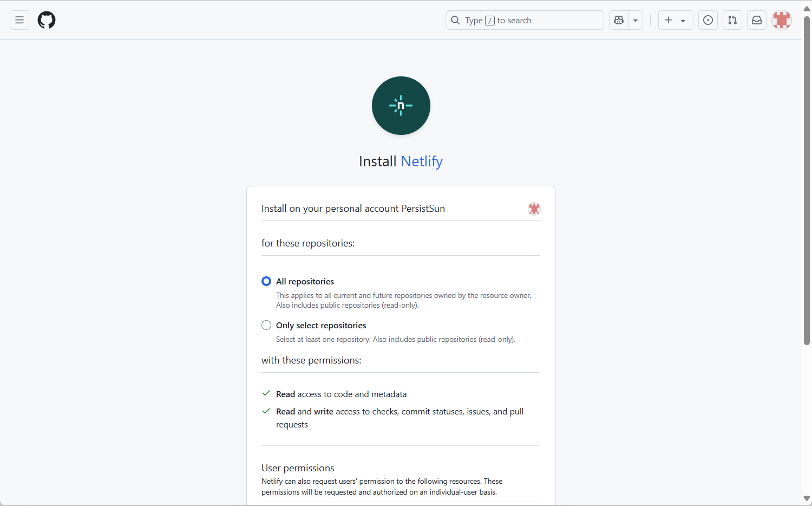This screenshot has height=506, width=812.
Task: Click the search field magnifier icon
Action: 455,20
